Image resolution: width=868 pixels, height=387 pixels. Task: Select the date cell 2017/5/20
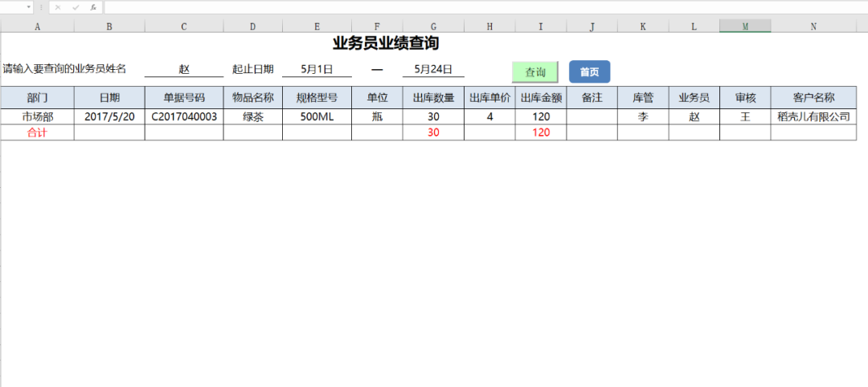pyautogui.click(x=109, y=117)
